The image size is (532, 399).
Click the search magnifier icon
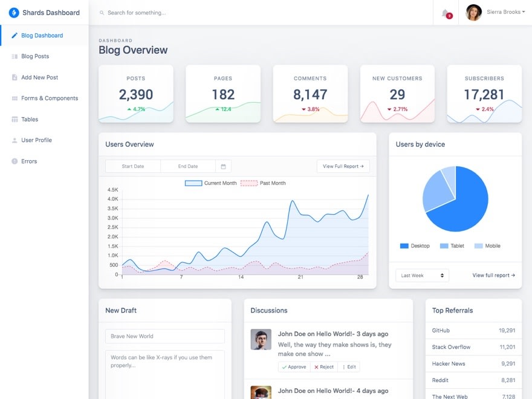[102, 13]
